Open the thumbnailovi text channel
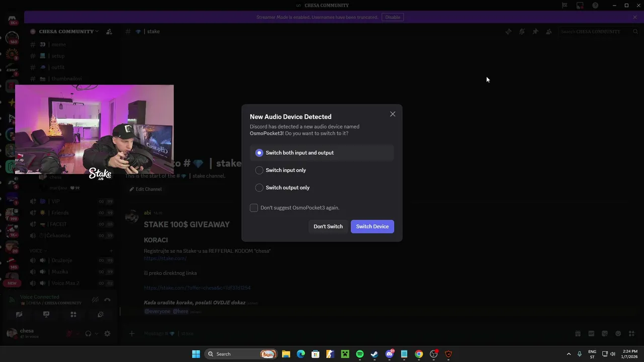The height and width of the screenshot is (362, 644). (x=72, y=79)
